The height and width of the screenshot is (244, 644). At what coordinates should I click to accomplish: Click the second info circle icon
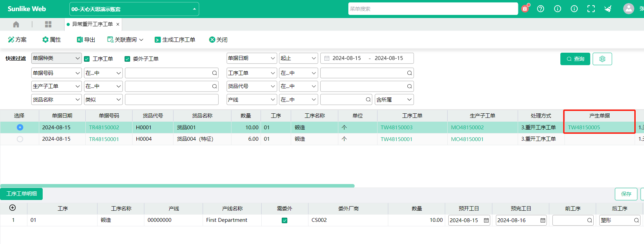[x=574, y=9]
